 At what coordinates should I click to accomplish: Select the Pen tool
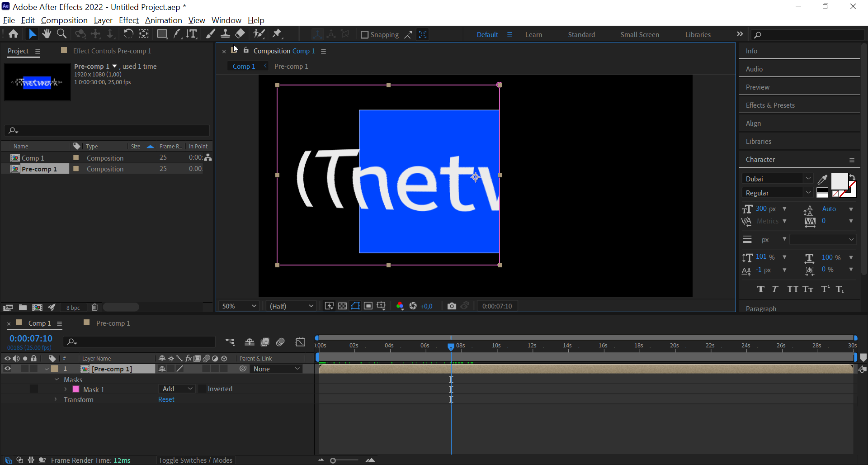coord(177,33)
